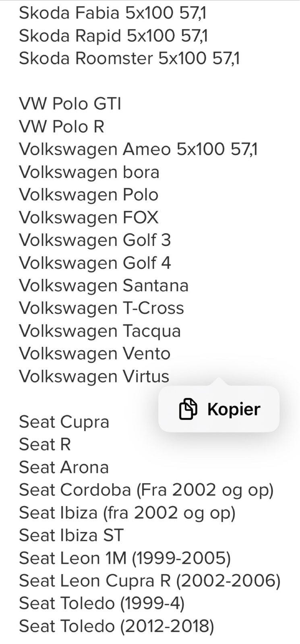Tap the copy icon in the popup

click(x=188, y=409)
